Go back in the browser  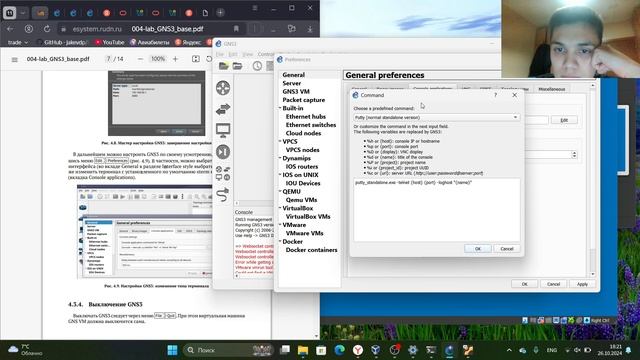click(x=10, y=29)
